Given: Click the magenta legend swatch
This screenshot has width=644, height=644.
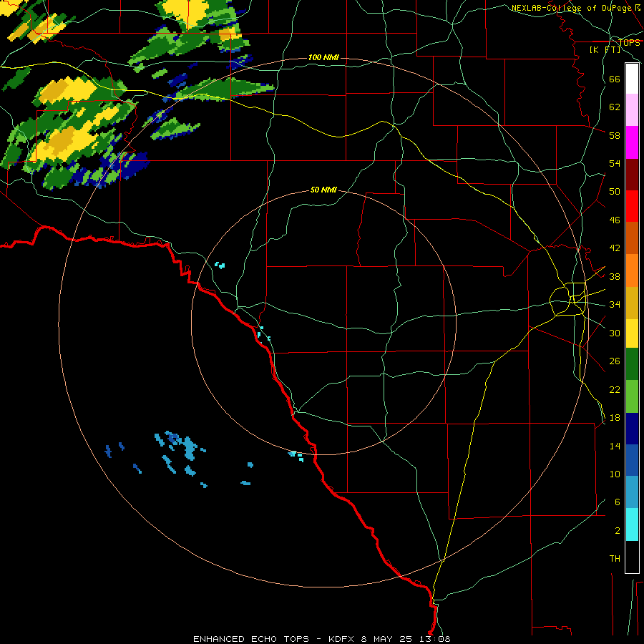Looking at the screenshot, I should tap(632, 142).
